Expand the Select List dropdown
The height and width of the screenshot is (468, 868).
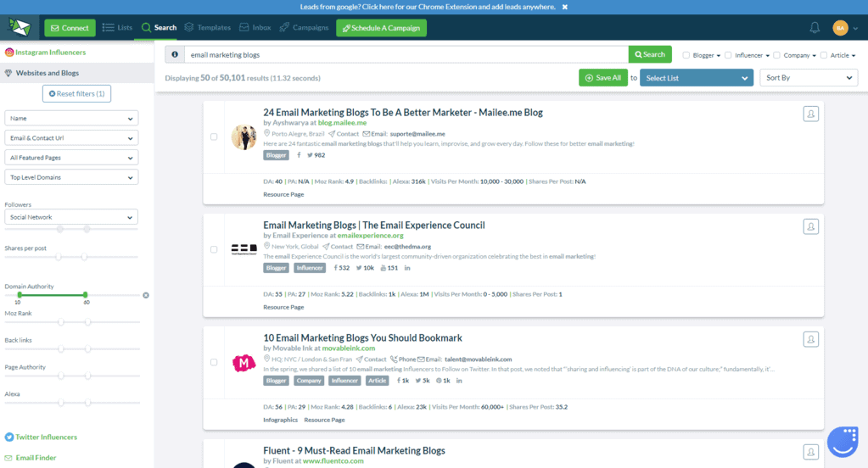tap(696, 78)
